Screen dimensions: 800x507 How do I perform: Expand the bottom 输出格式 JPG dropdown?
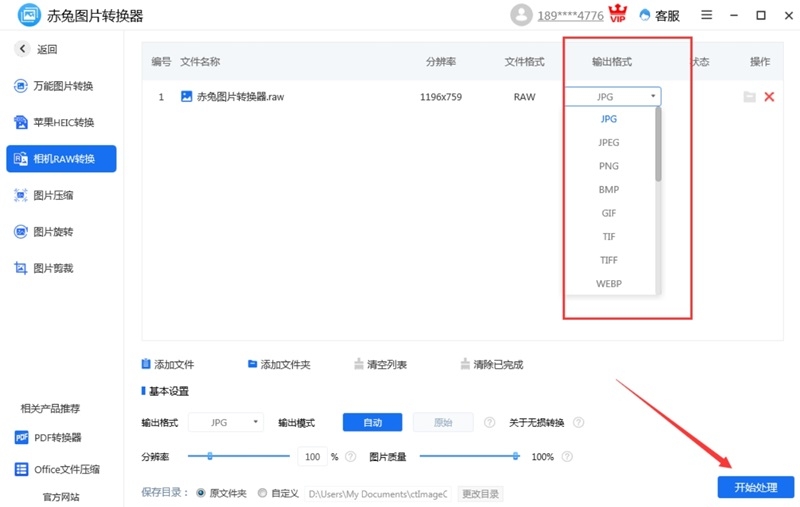tap(226, 422)
